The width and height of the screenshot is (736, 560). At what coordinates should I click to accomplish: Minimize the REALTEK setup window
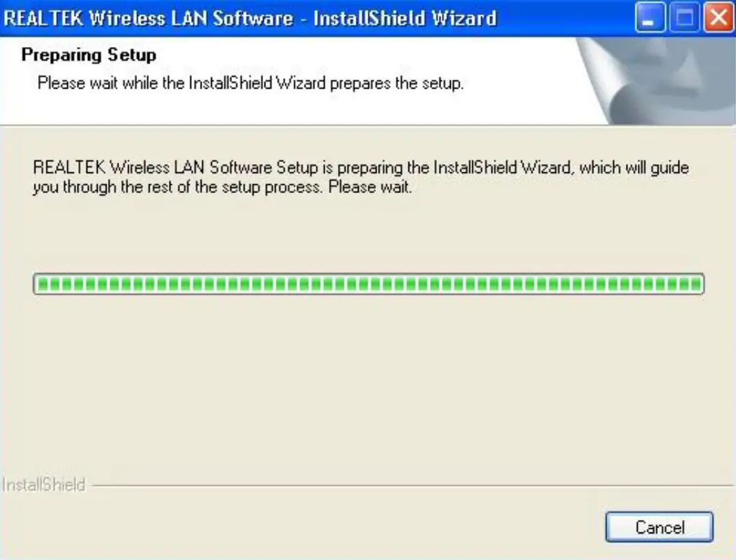649,18
